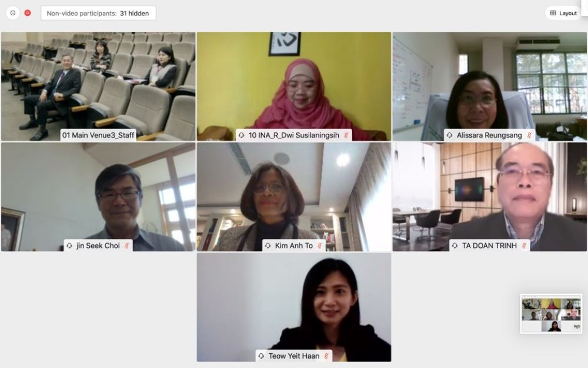Show the 31 hidden non-video participants
Image resolution: width=588 pixels, height=368 pixels.
tap(98, 13)
